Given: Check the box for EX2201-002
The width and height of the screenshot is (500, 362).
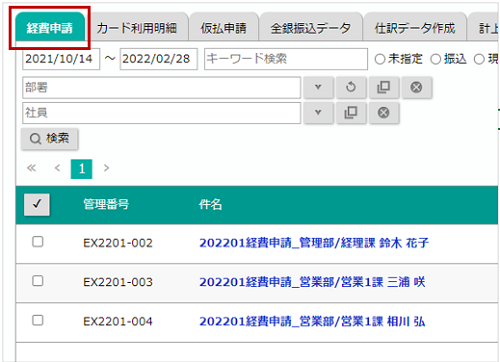Looking at the screenshot, I should [x=38, y=242].
